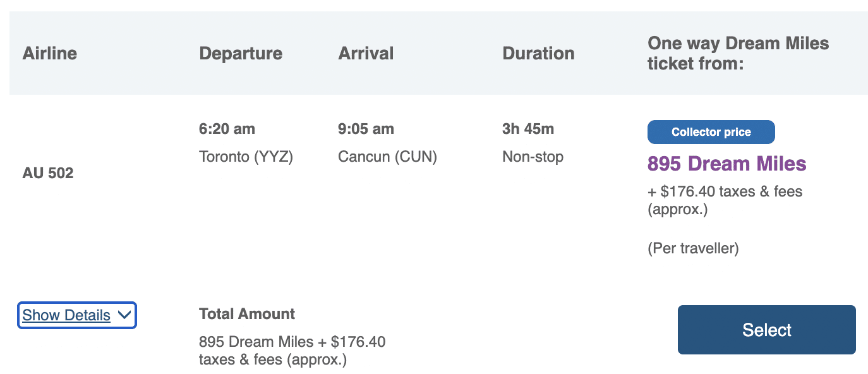Click flight number AU 502
The image size is (868, 374).
tap(48, 173)
